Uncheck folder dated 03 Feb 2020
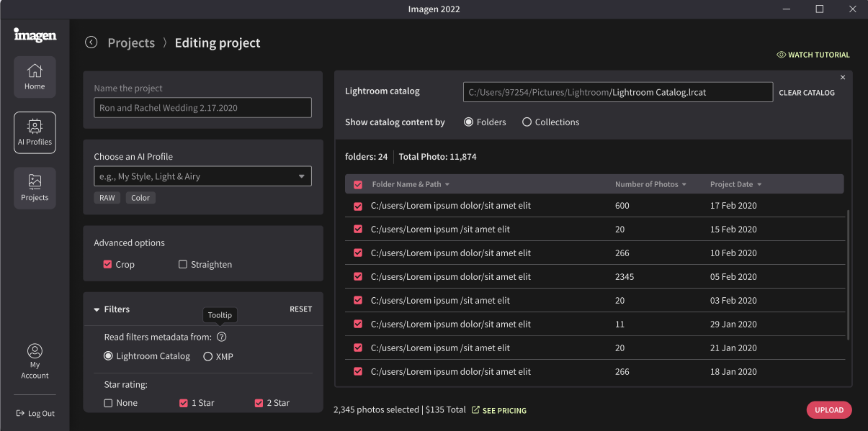 (358, 301)
